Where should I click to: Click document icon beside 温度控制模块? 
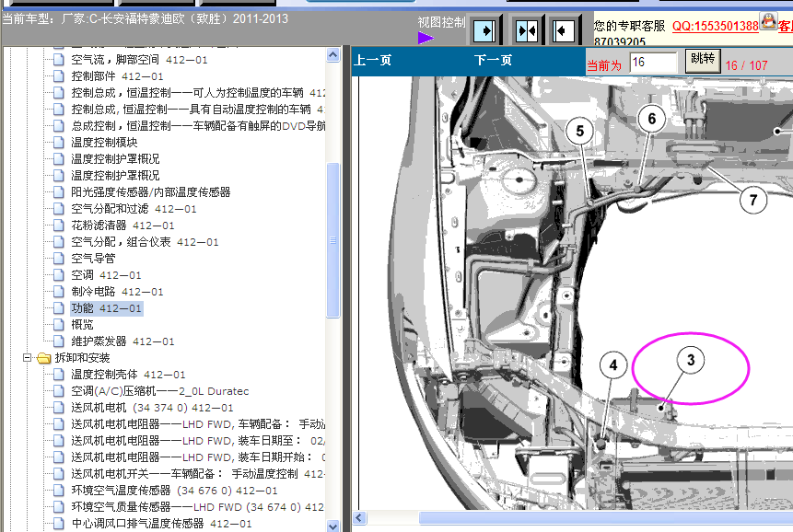coord(59,143)
